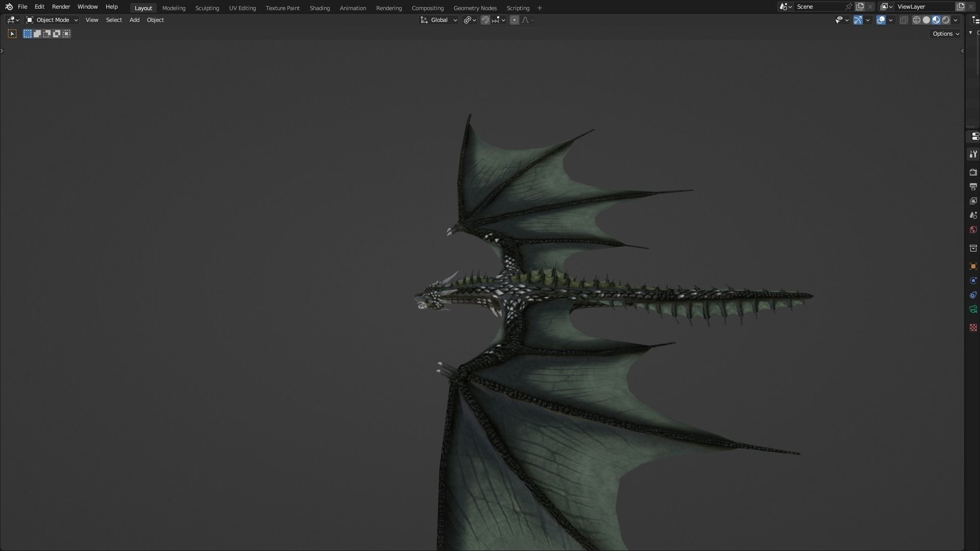This screenshot has width=980, height=551.
Task: Switch to the Compositing workspace tab
Action: tap(427, 8)
